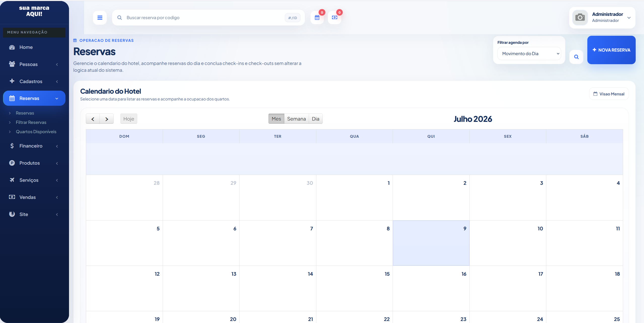Click the Visao Mensal button
Screen dimensions: 644x323
(609, 94)
